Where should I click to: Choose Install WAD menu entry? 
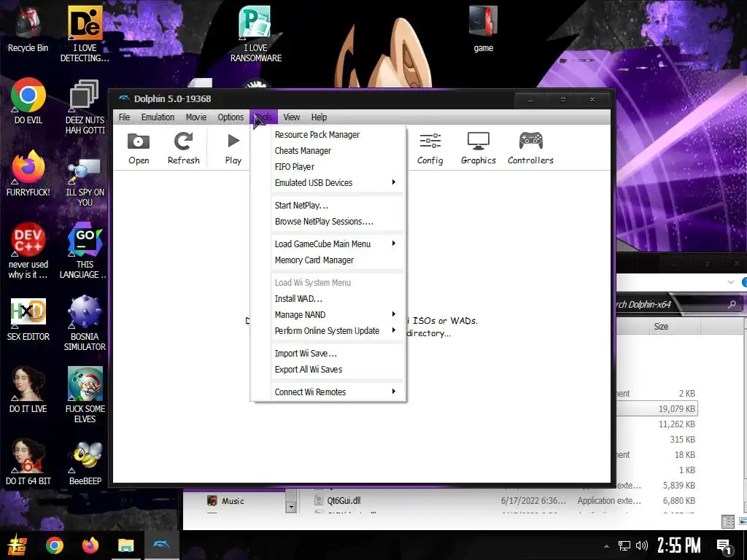pos(328,299)
